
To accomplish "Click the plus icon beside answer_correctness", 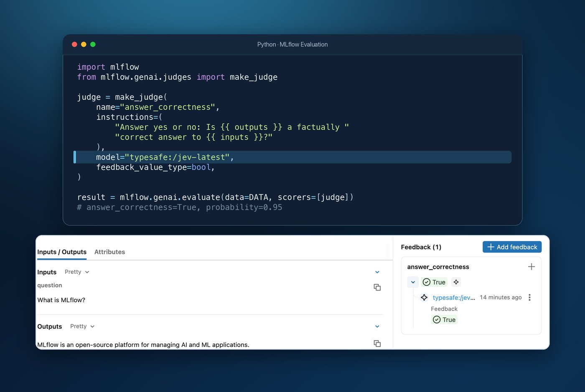I will click(531, 266).
